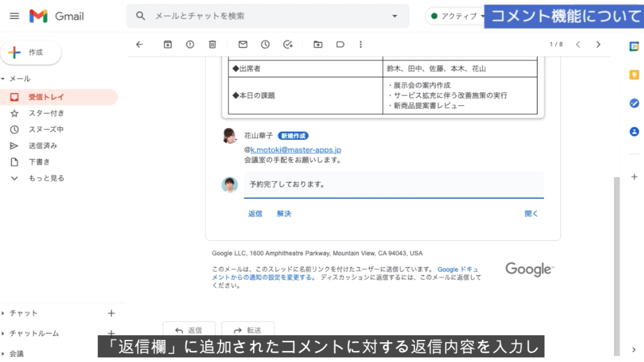Start a new chat with plus icon
The image size is (644, 362).
click(111, 313)
